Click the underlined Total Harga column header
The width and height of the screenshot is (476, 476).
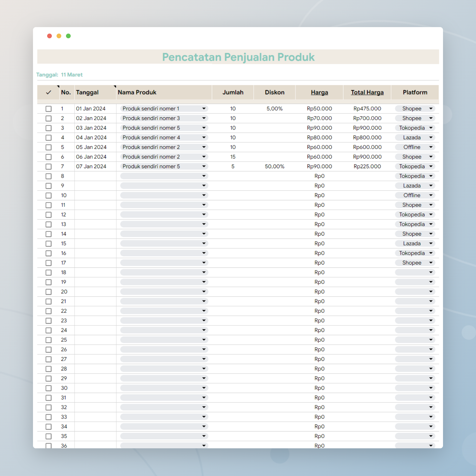tap(367, 92)
